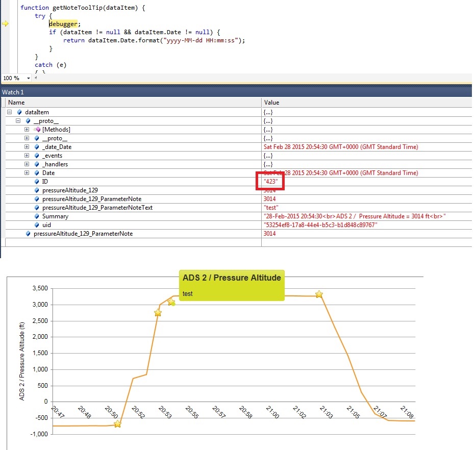Click the icon beside Summary

[37, 216]
